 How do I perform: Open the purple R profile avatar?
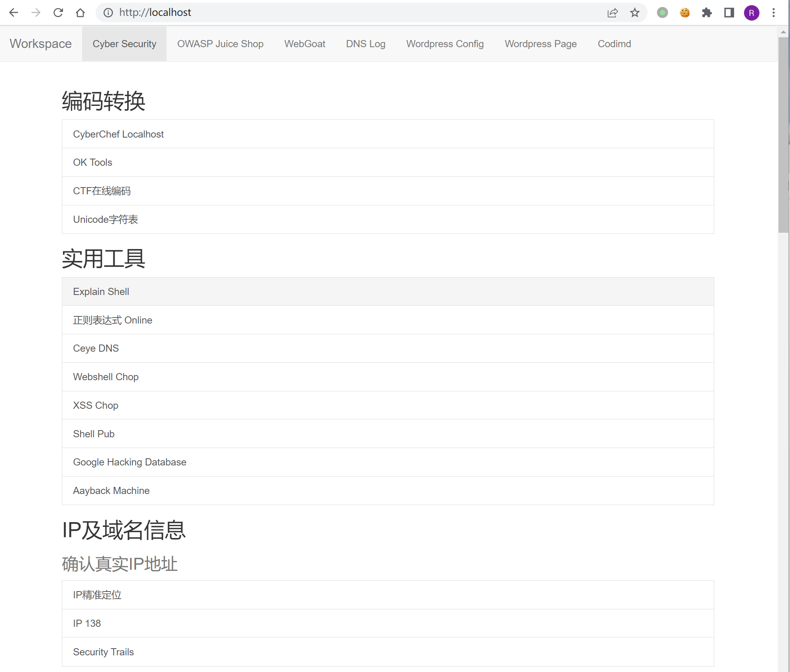click(751, 13)
